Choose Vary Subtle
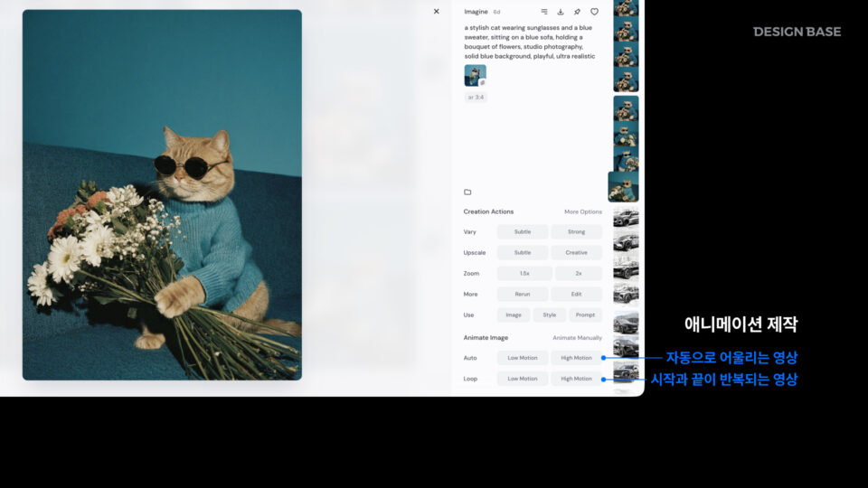This screenshot has height=488, width=868. point(523,232)
